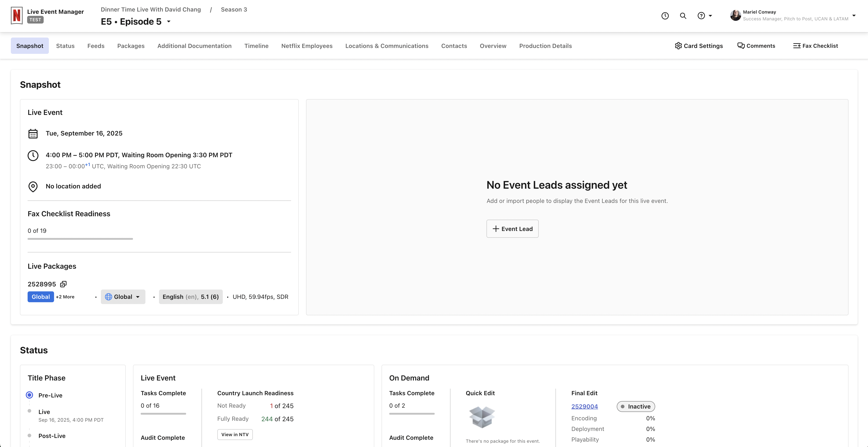The width and height of the screenshot is (868, 447).
Task: Click the Playability 0% value
Action: (650, 439)
